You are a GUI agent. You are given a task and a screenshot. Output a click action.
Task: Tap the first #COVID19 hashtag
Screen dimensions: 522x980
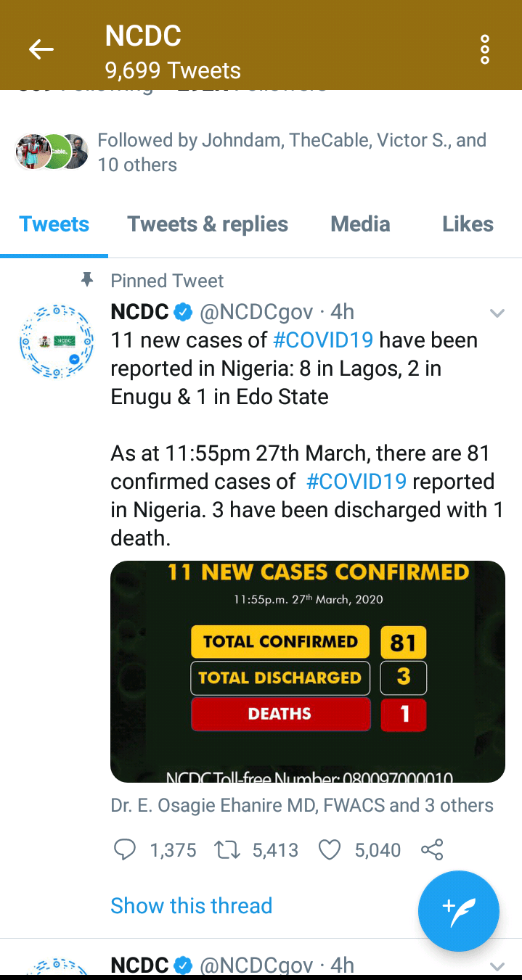tap(323, 339)
